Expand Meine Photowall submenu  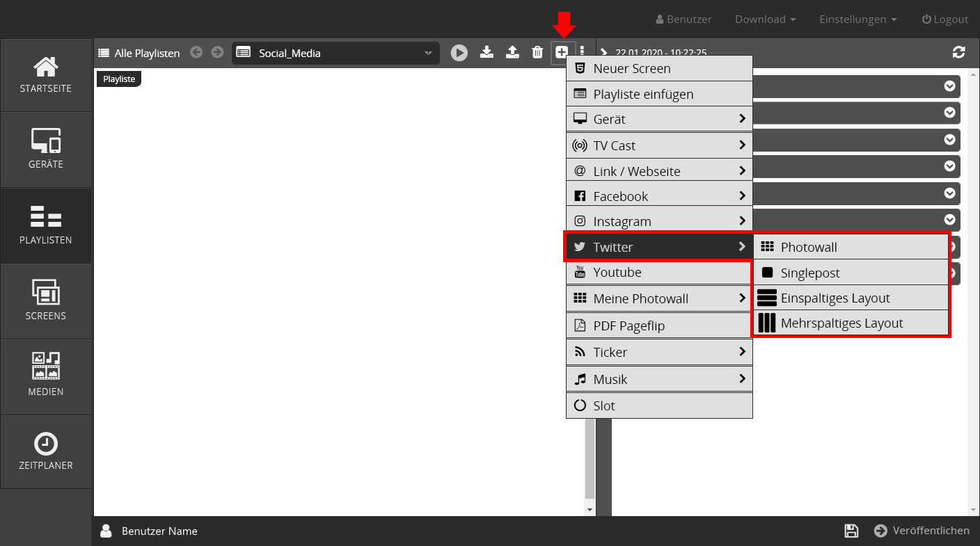(659, 298)
